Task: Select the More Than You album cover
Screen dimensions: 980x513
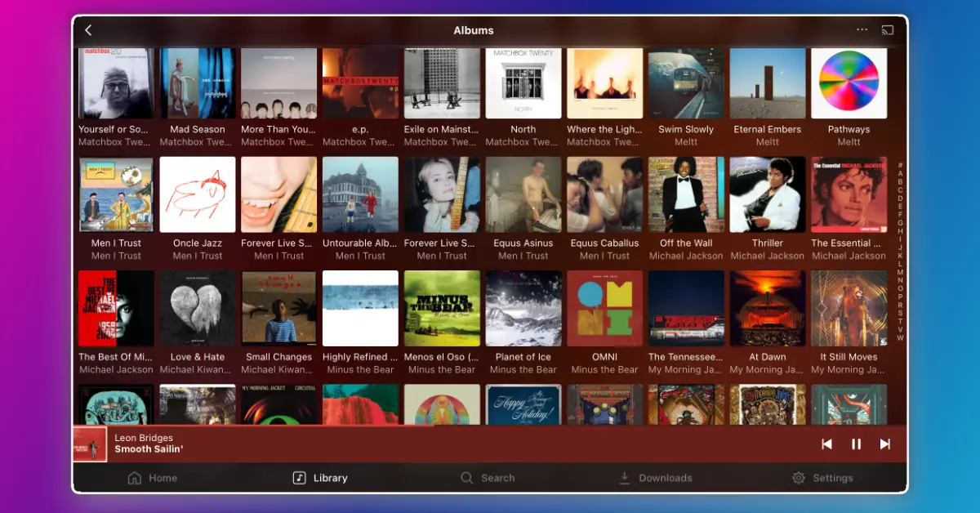Action: [279, 83]
